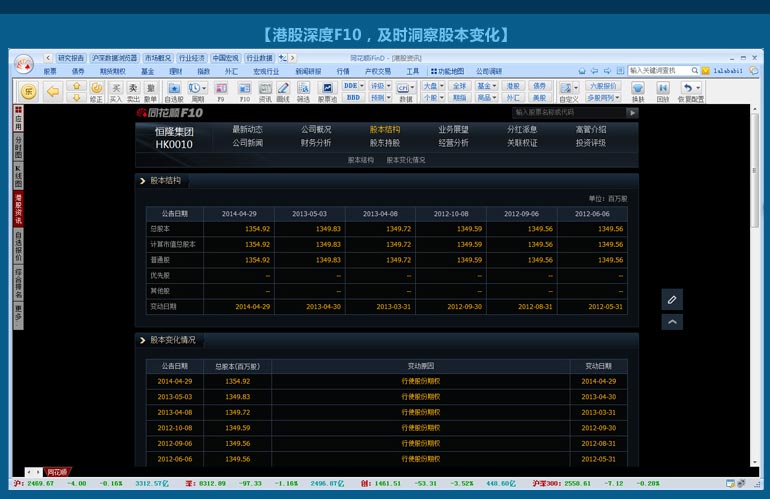Open the 宏观行业 menu
The width and height of the screenshot is (770, 499).
tap(266, 71)
